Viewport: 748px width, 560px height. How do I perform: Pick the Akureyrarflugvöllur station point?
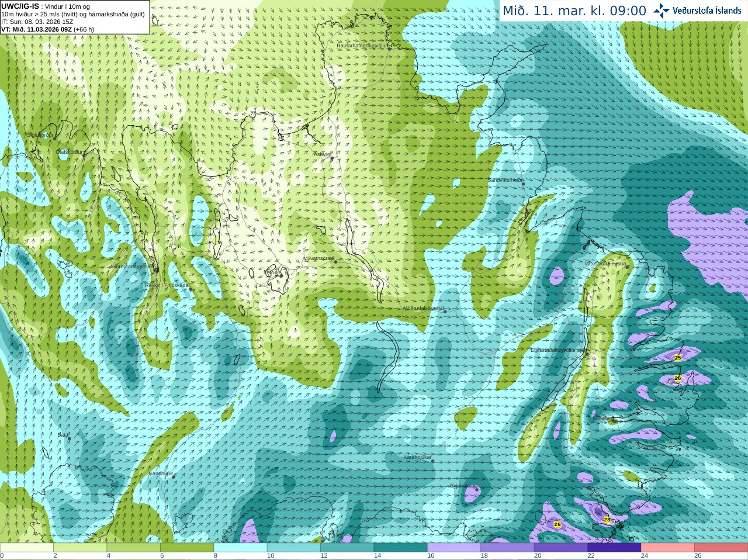tap(155, 269)
